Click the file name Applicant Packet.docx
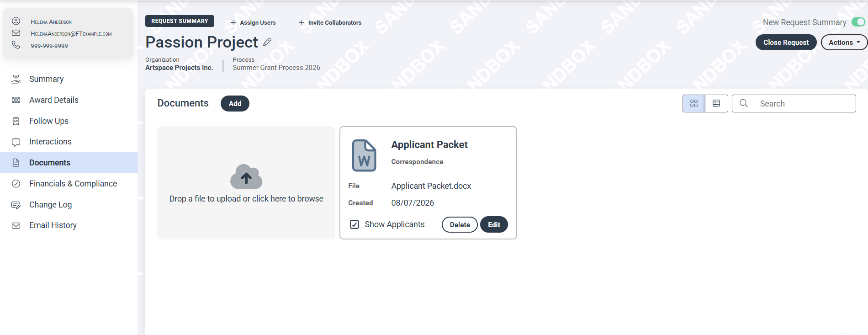Screen dimensions: 868x335 [431, 186]
